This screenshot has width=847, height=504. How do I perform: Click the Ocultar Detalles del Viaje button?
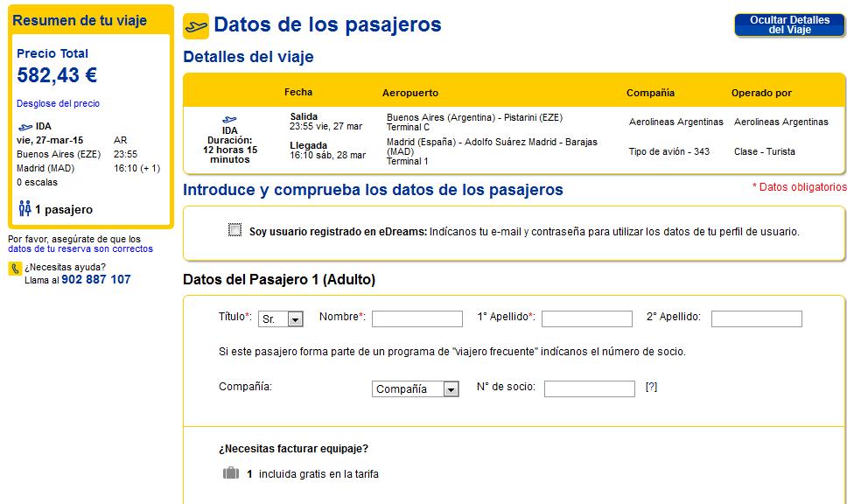click(789, 24)
